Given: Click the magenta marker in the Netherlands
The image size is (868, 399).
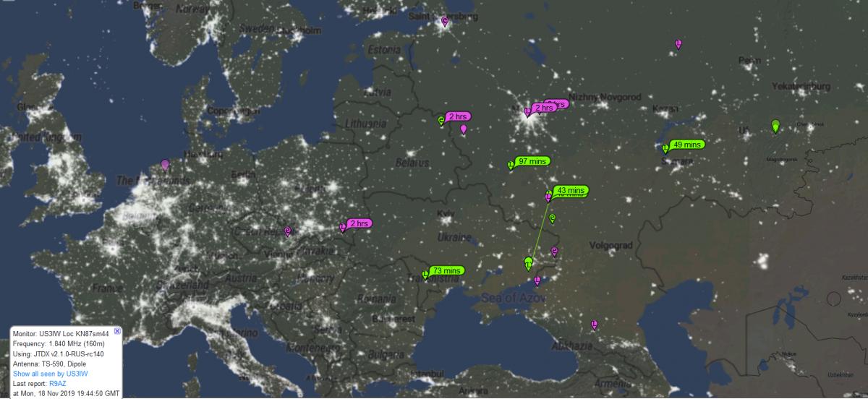Looking at the screenshot, I should click(x=166, y=164).
